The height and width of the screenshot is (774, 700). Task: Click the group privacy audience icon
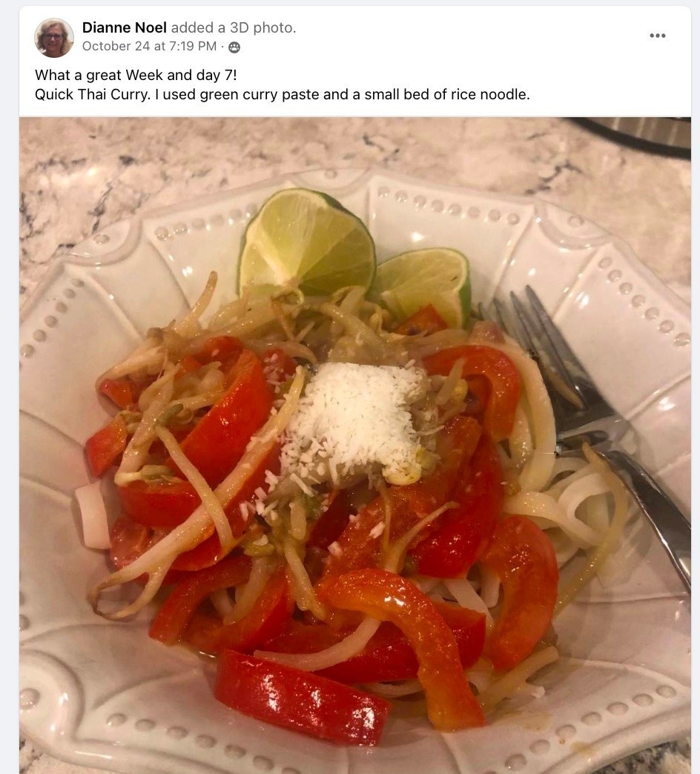pos(234,47)
